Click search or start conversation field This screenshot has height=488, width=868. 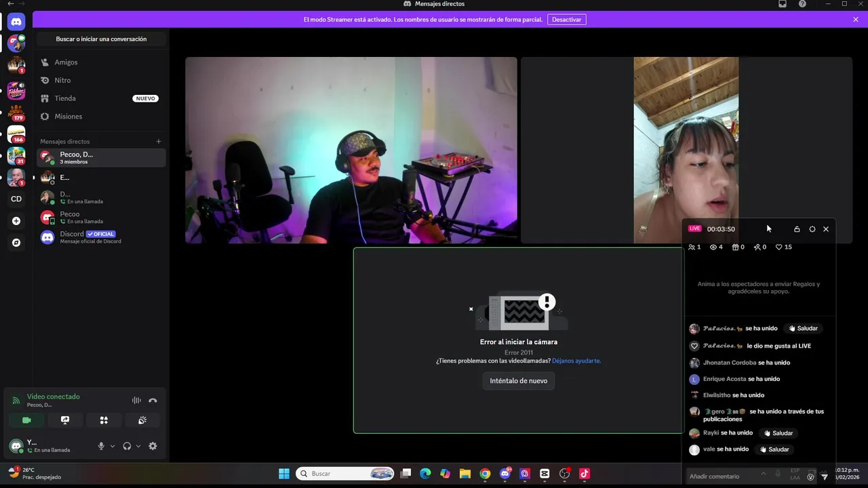click(101, 39)
